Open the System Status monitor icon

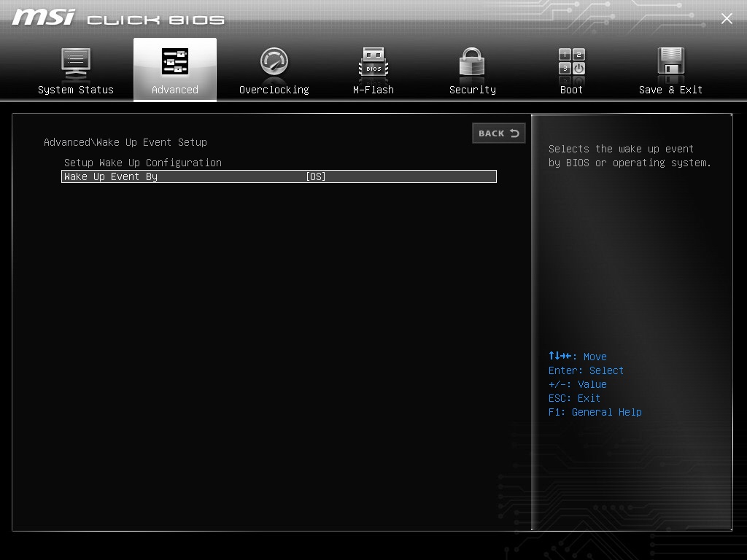tap(76, 64)
